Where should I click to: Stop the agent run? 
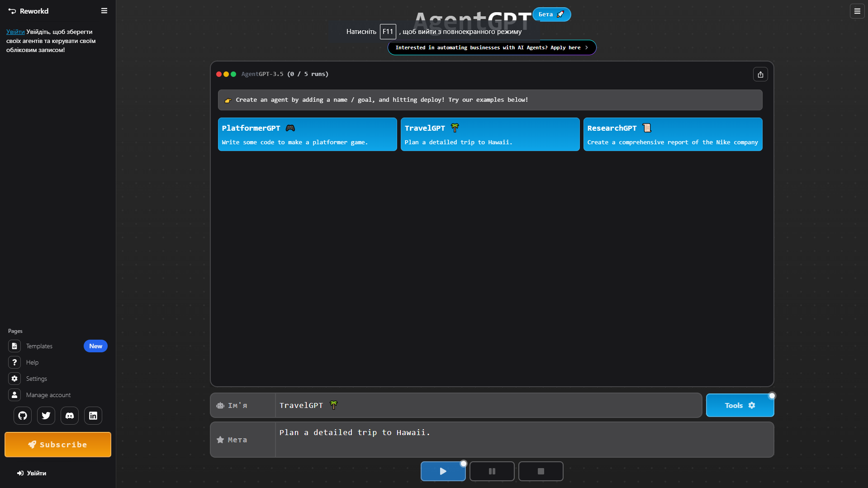coord(541,471)
